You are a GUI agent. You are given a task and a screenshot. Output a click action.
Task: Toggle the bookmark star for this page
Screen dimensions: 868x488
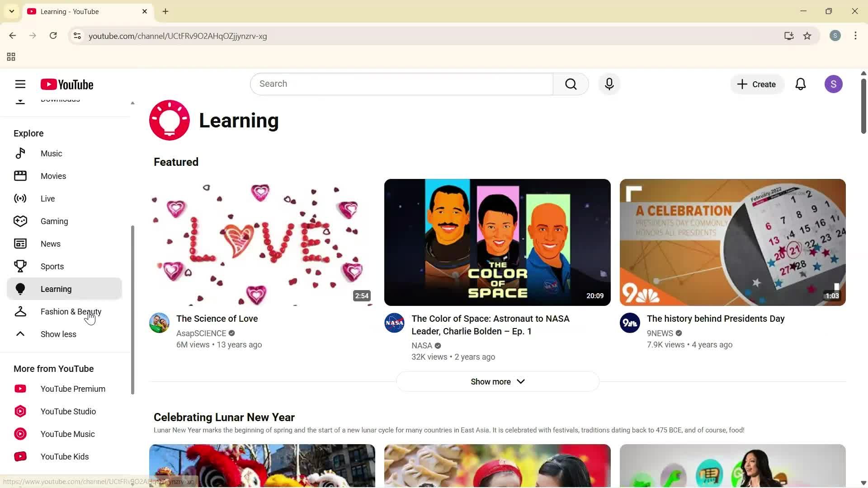click(x=807, y=36)
